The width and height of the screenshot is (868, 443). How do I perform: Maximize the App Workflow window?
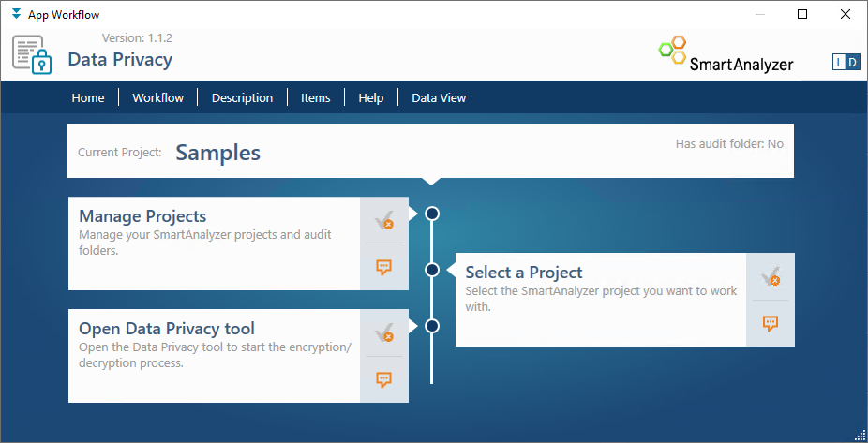[802, 14]
